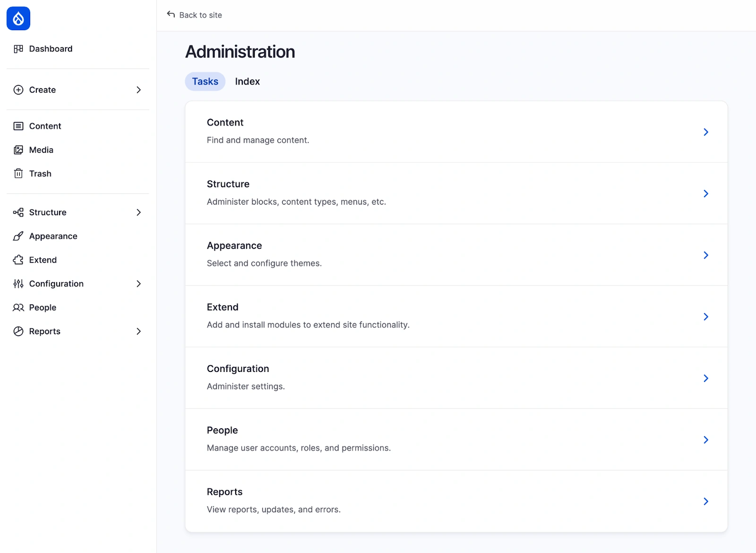Expand the Configuration sidebar submenu chevron
This screenshot has width=756, height=553.
tap(138, 284)
